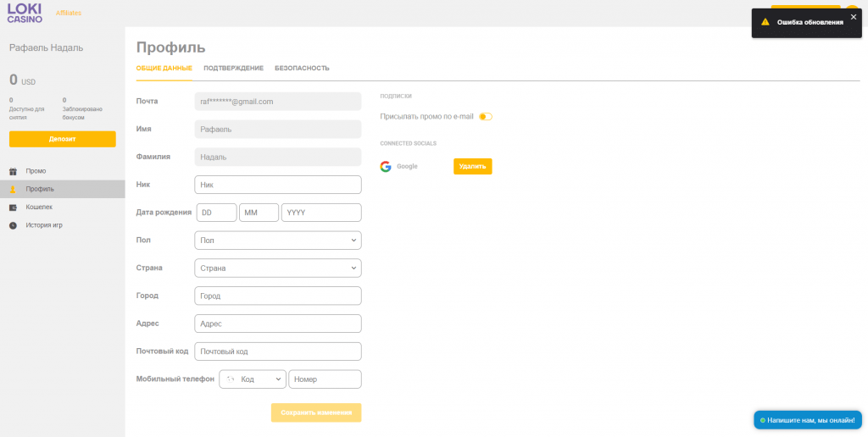Click the Google logo icon
The height and width of the screenshot is (437, 868).
point(386,167)
